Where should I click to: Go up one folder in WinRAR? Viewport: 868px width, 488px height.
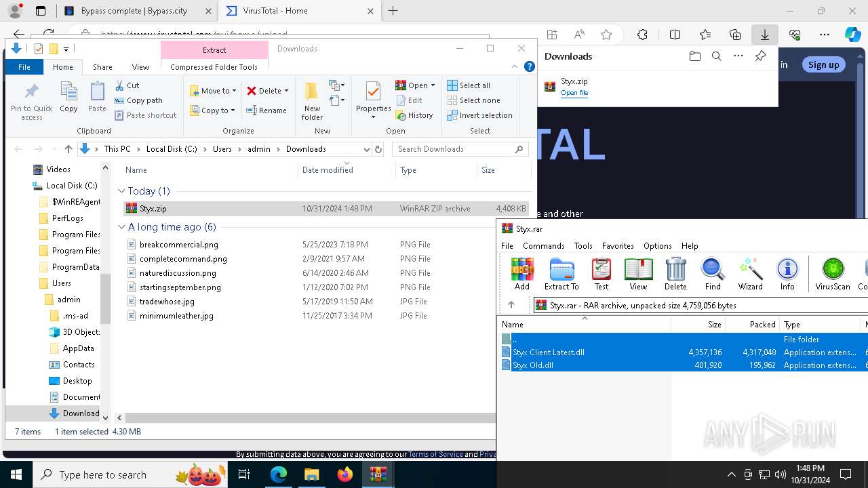[x=511, y=305]
